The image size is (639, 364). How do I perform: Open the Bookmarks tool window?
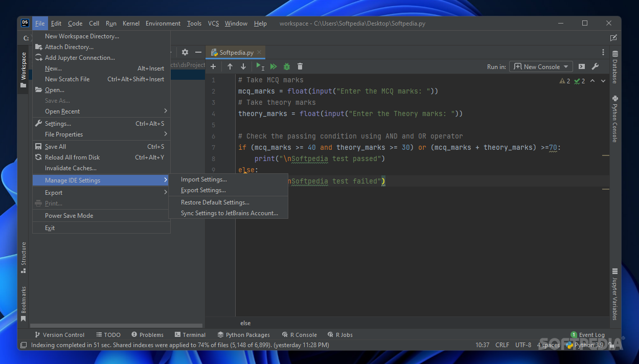tap(24, 304)
